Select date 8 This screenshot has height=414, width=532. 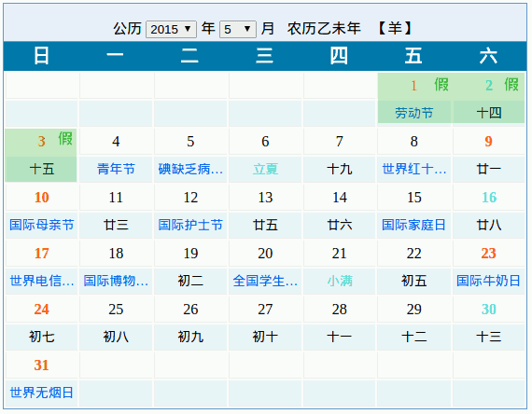pos(413,142)
